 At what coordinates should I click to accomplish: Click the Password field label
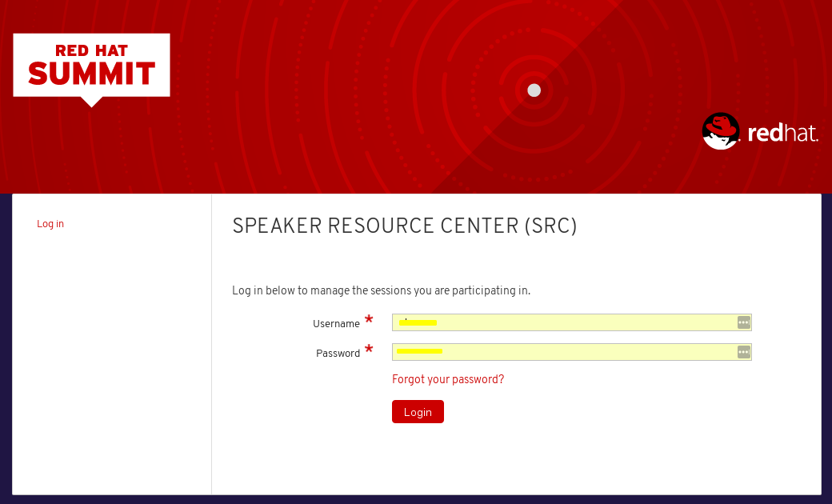click(x=338, y=354)
